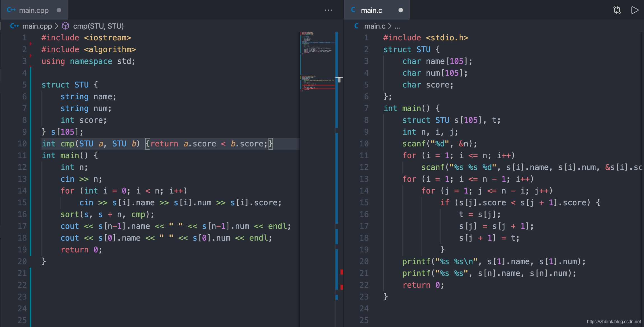Click the printf line with s[n].name
The image size is (644, 327).
[489, 273]
